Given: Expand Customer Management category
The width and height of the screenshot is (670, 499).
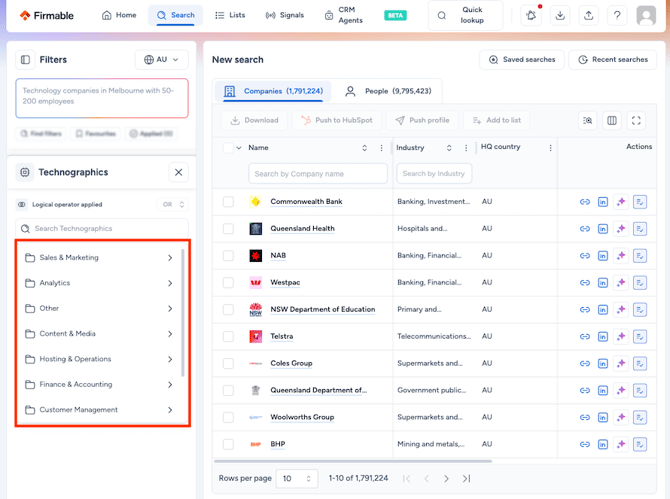Looking at the screenshot, I should click(99, 410).
